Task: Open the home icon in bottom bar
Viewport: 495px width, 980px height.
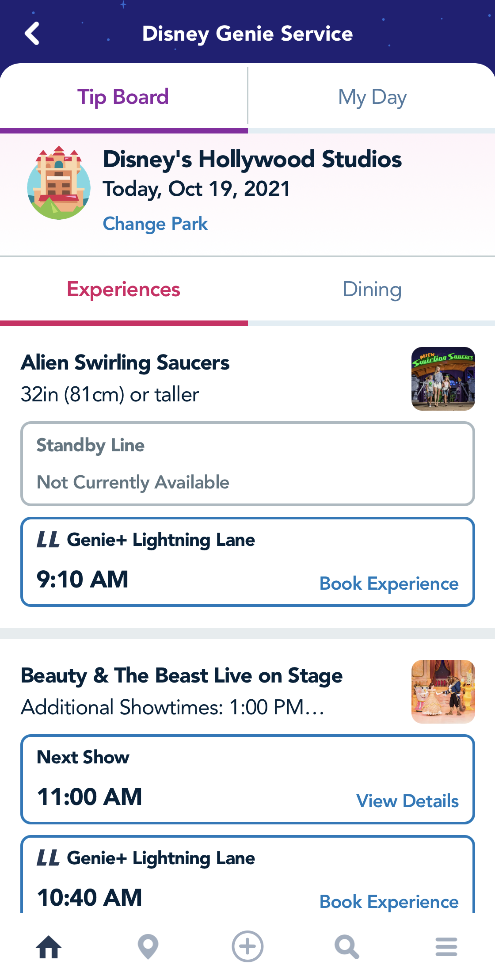Action: [49, 947]
